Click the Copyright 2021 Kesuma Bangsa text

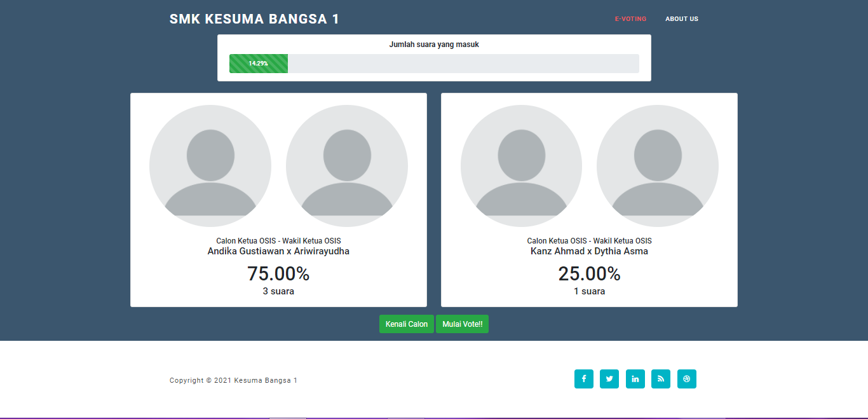coord(233,380)
